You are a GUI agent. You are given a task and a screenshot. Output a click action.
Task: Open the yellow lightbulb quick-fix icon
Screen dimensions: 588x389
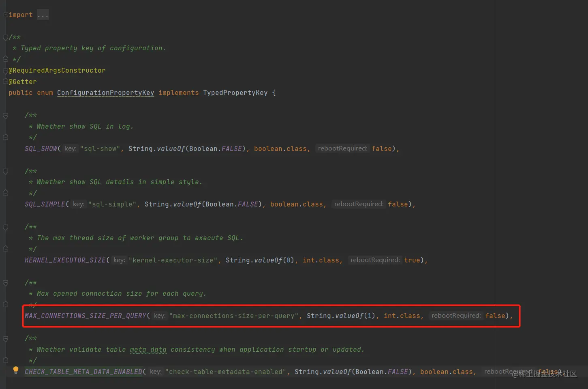coord(16,370)
